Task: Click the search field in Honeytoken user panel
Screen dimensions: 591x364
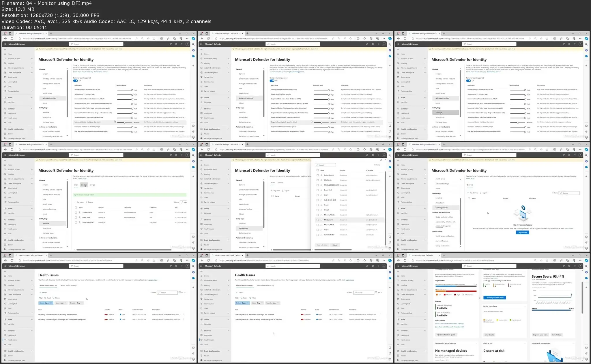Action: point(325,165)
